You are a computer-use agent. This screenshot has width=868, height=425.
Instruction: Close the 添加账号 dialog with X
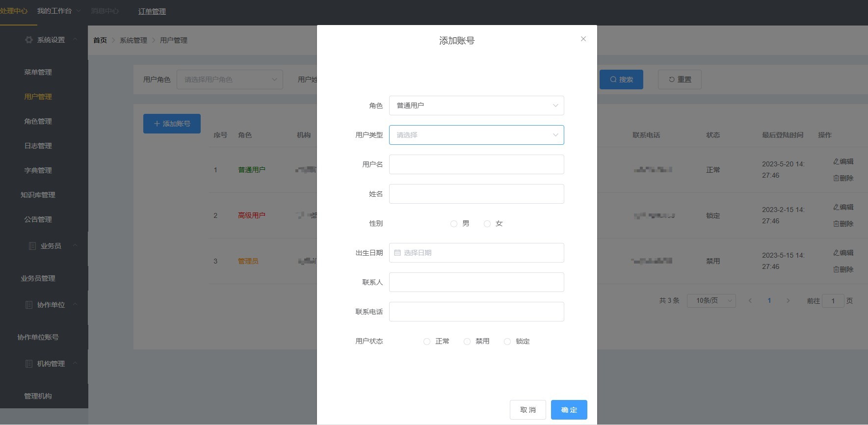583,39
